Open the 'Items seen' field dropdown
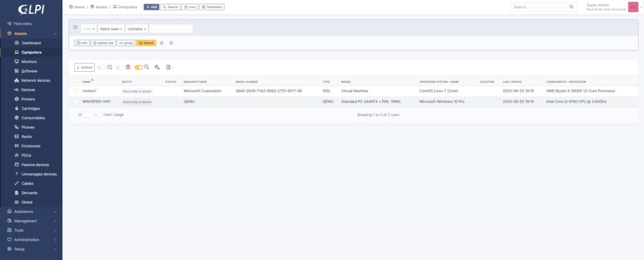This screenshot has height=260, width=644. coord(111,29)
